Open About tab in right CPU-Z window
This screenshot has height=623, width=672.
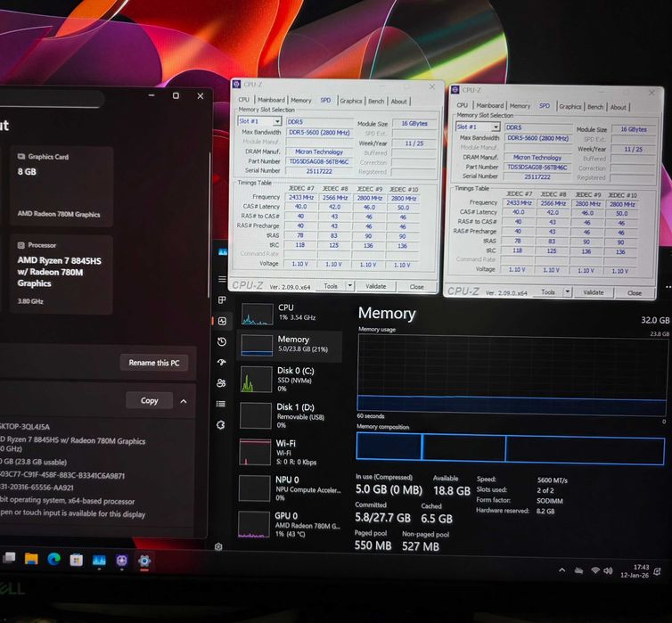(x=618, y=108)
